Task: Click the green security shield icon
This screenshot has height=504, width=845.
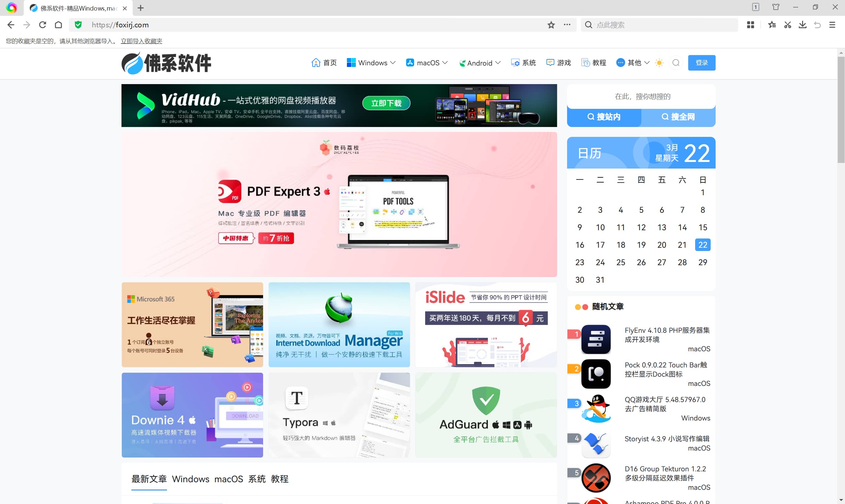Action: (78, 25)
